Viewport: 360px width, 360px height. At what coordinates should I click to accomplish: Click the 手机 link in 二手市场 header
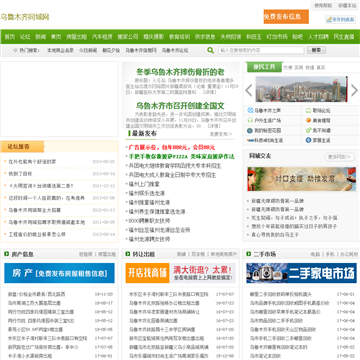tap(330, 254)
